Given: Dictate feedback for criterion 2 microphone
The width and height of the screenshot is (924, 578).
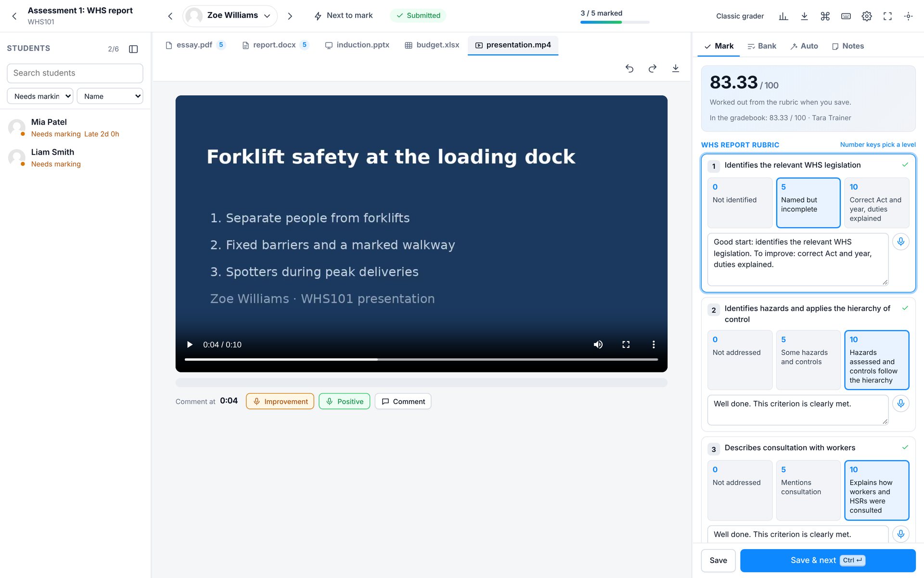Looking at the screenshot, I should (900, 403).
